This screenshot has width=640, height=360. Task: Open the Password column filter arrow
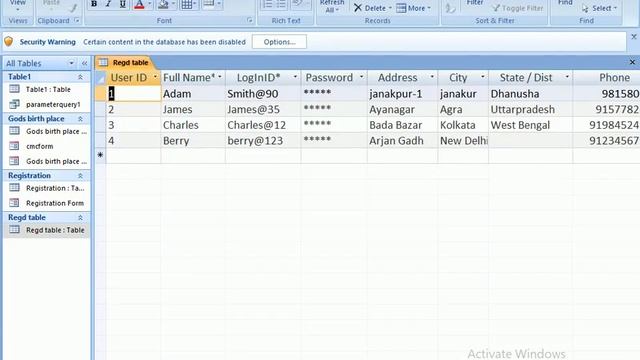click(362, 77)
